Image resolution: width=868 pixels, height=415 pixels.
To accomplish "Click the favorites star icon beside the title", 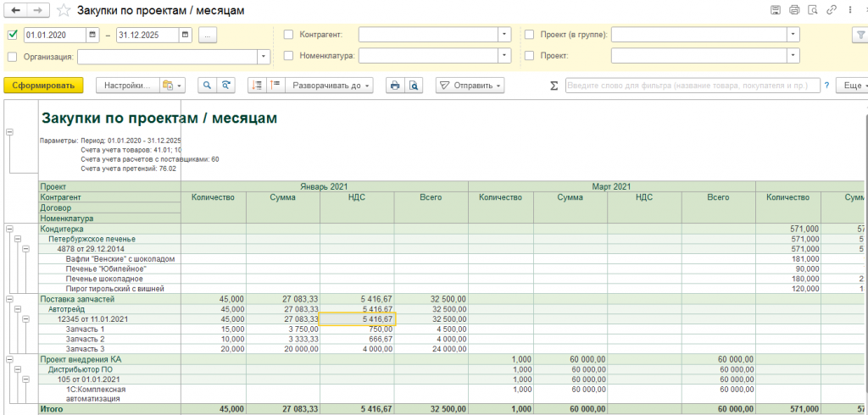I will click(x=64, y=11).
